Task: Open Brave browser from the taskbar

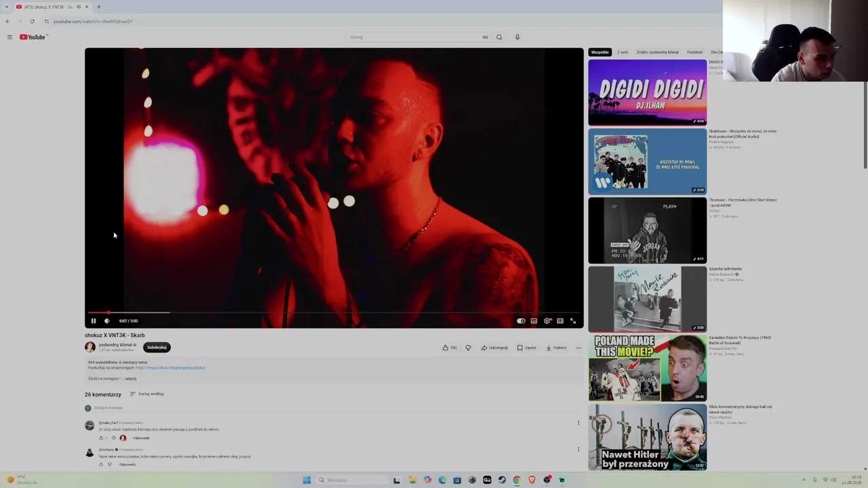Action: [532, 480]
